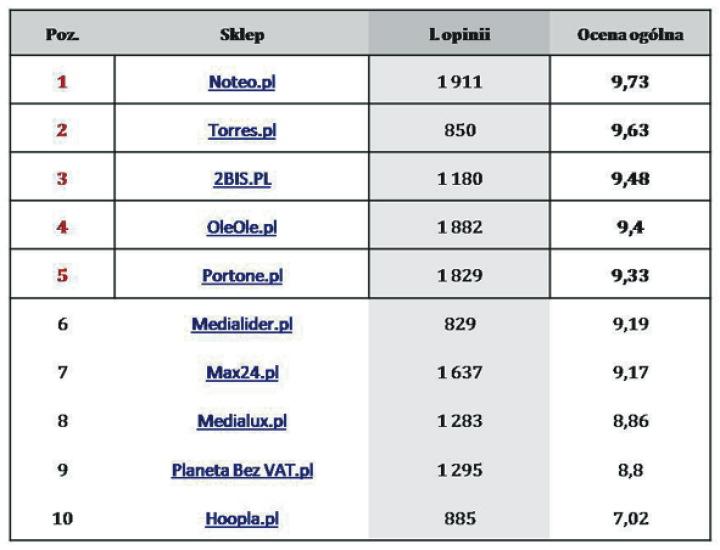Click the 9,73 rating for Noteo.pl
This screenshot has height=550, width=720.
(630, 82)
